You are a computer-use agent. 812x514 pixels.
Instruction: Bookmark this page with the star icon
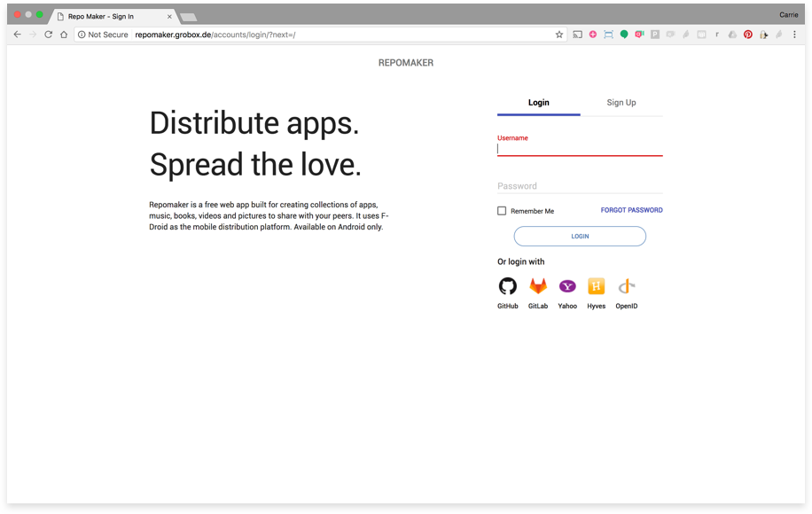pos(559,35)
